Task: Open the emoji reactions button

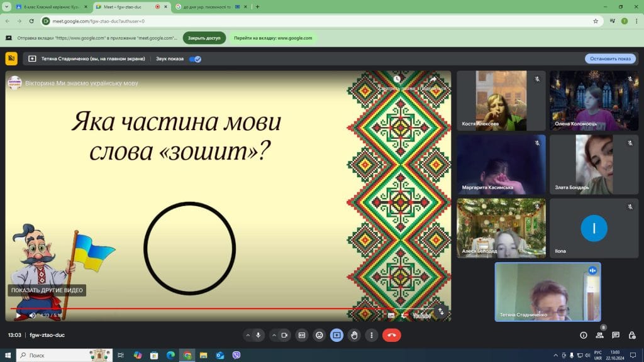Action: (319, 336)
